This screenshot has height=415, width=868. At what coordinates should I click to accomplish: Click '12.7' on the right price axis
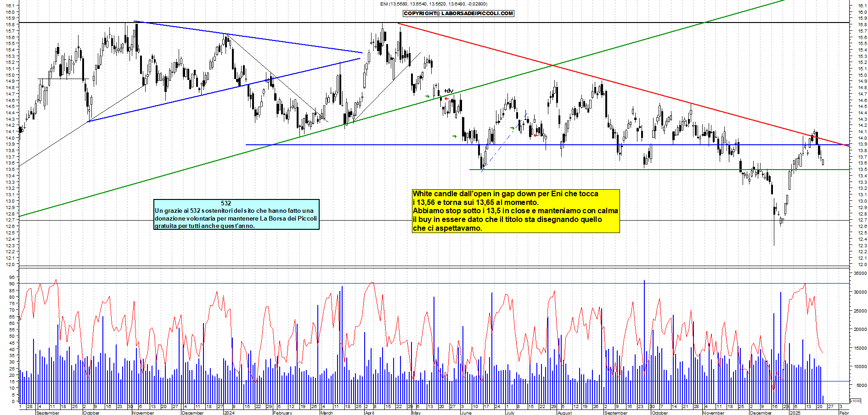[862, 220]
